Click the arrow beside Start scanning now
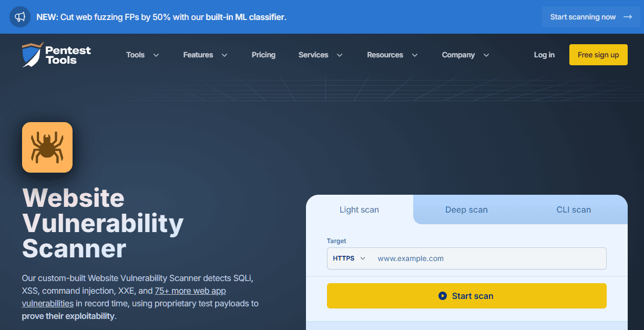 tap(628, 17)
